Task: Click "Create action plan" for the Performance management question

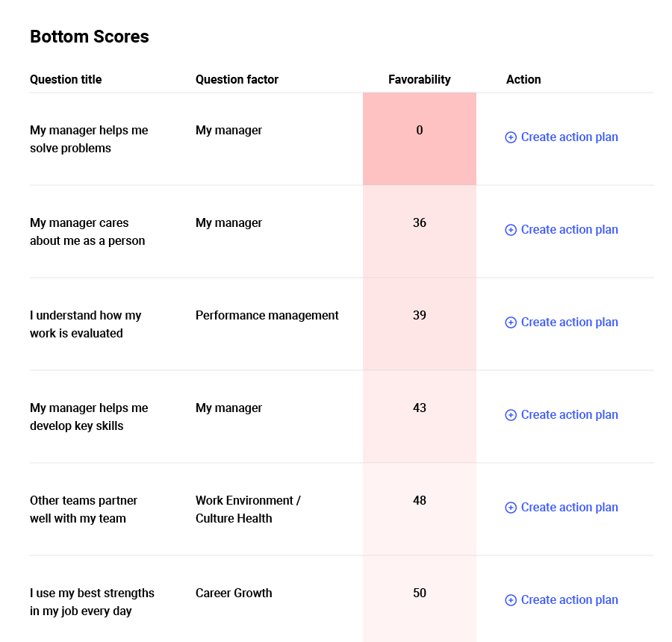Action: [569, 322]
